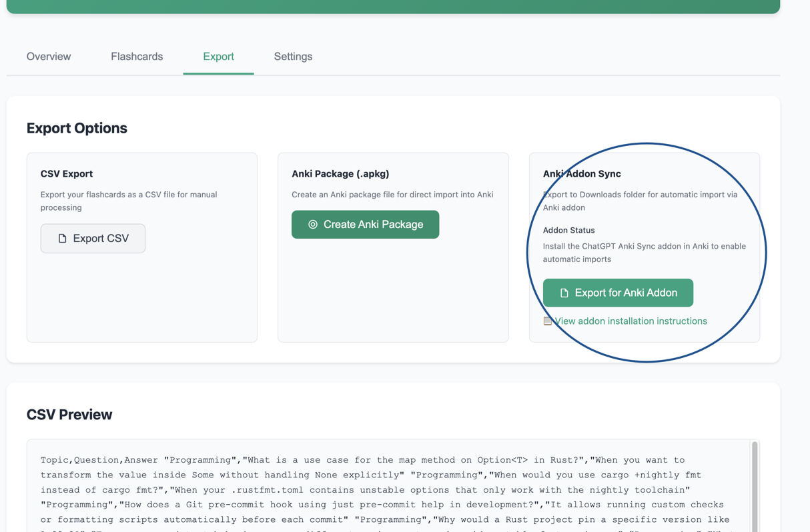The width and height of the screenshot is (810, 532).
Task: Click the Export Options heading
Action: tap(77, 128)
